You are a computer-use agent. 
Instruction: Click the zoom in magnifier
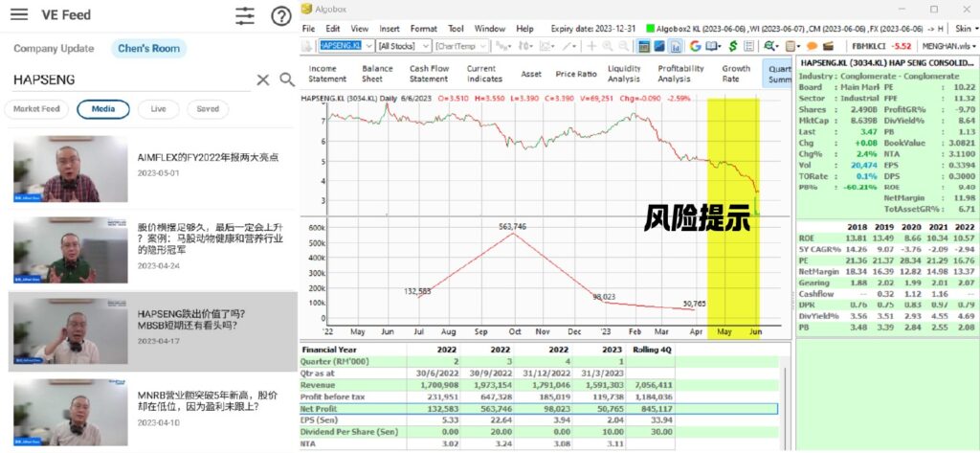[607, 46]
